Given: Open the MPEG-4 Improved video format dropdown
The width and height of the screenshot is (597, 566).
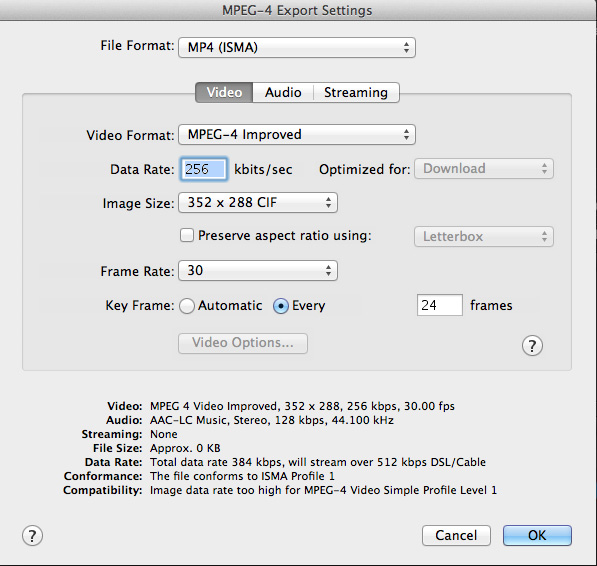Looking at the screenshot, I should (297, 134).
